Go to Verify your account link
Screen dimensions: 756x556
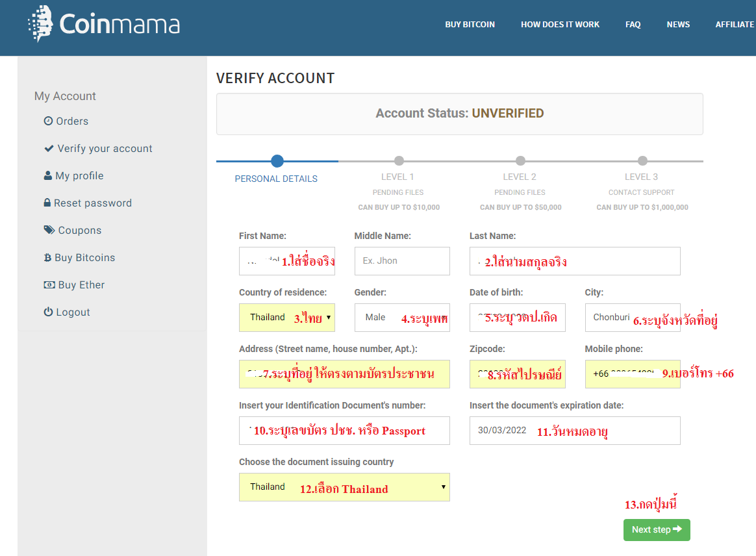pyautogui.click(x=105, y=149)
